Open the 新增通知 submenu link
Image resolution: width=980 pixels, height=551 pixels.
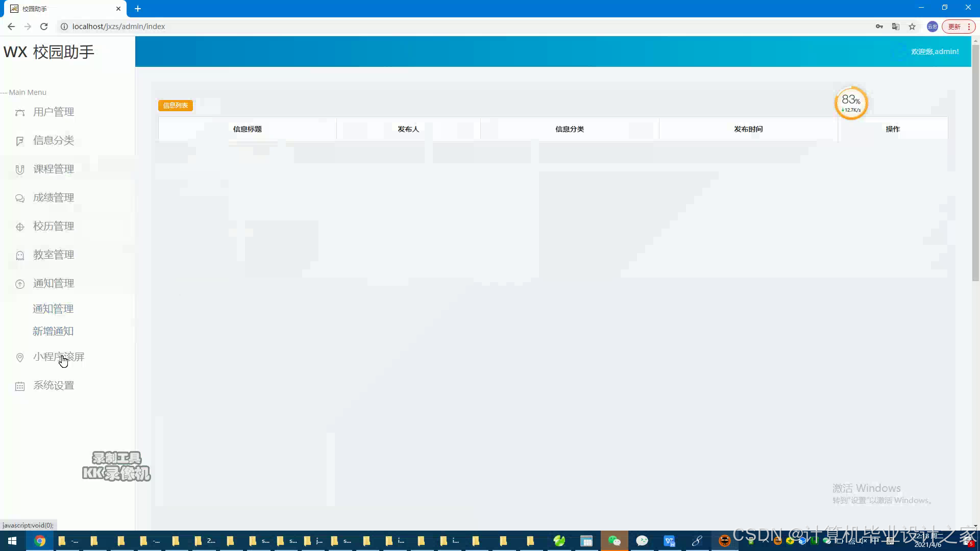53,332
